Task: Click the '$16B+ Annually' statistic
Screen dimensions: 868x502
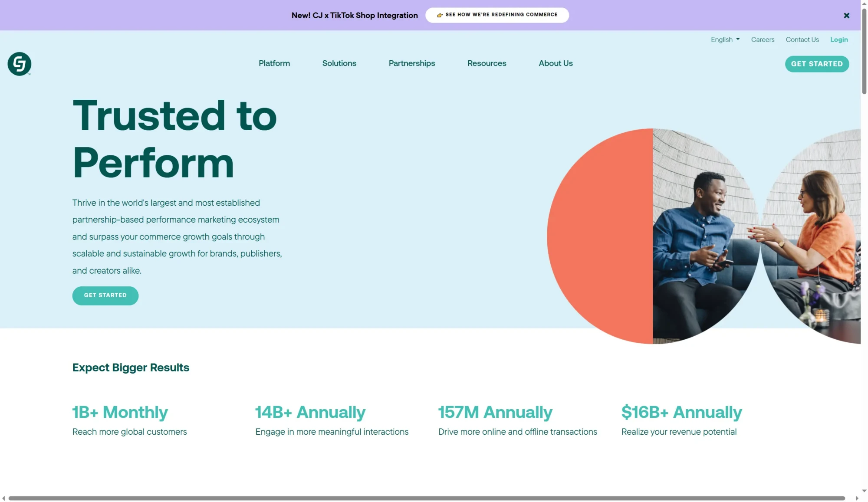Action: tap(682, 412)
